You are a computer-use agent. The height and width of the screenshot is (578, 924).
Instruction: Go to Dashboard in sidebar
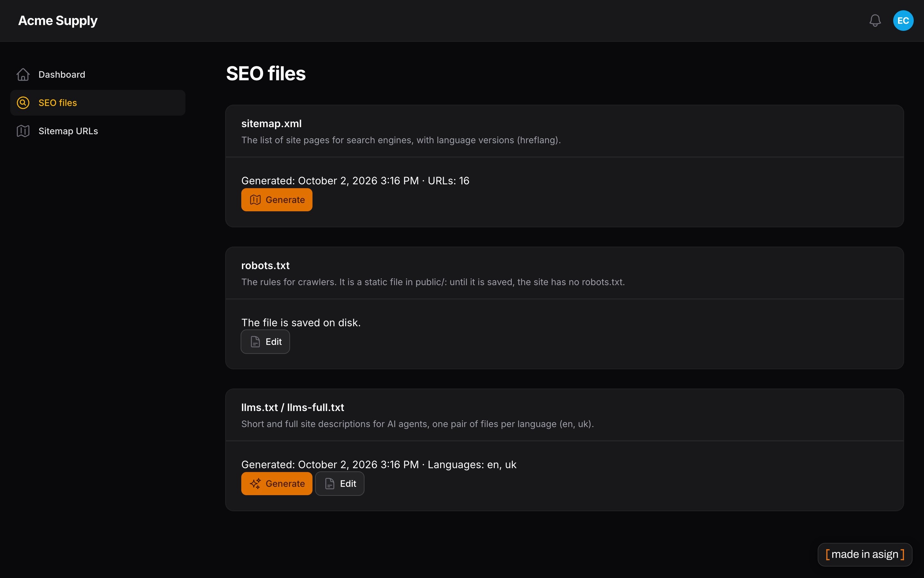pos(98,74)
